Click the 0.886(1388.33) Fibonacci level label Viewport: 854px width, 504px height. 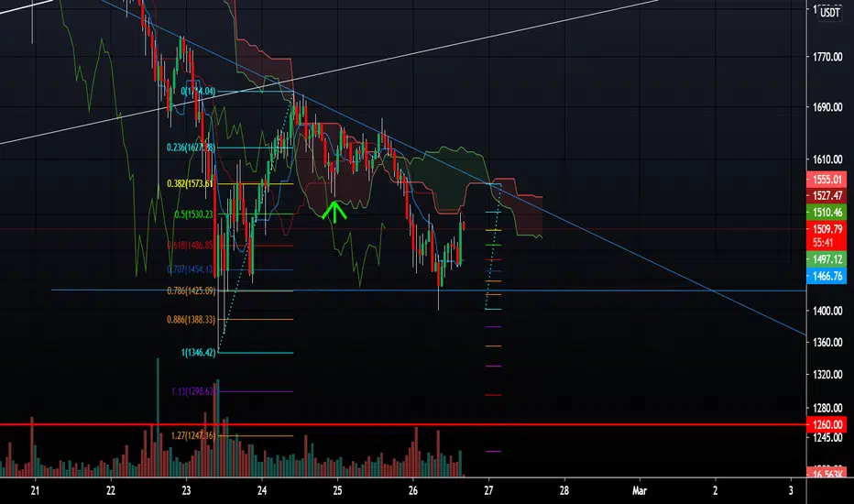[x=191, y=320]
